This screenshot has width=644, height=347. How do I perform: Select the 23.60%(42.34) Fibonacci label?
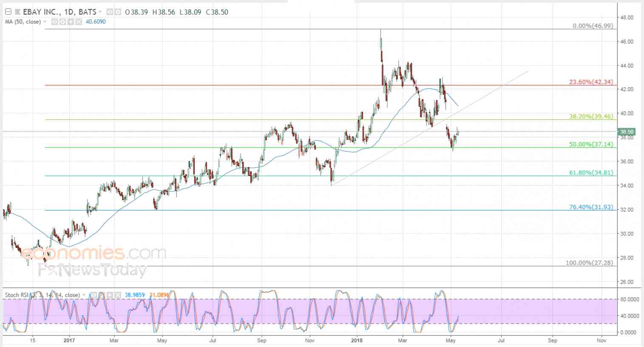click(x=591, y=82)
